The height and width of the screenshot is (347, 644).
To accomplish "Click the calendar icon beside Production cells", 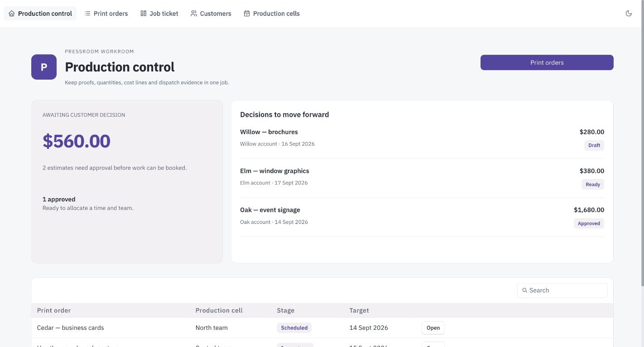I will click(247, 14).
